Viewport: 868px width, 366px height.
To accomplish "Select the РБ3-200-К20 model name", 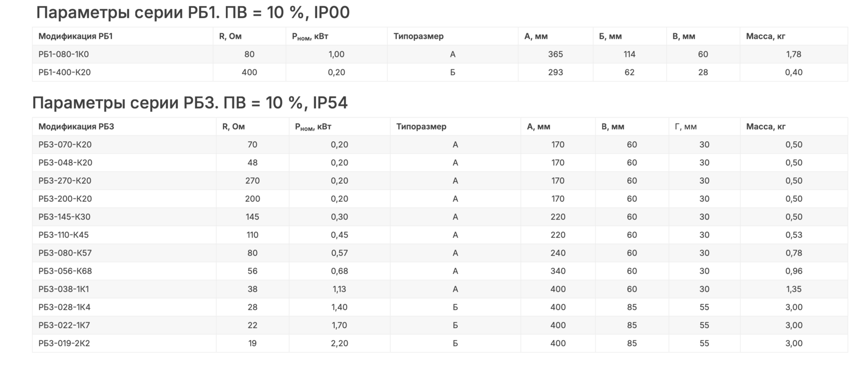I will click(x=65, y=199).
